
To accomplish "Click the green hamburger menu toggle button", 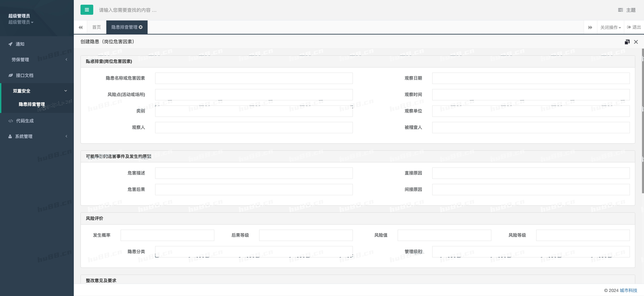I will (87, 10).
